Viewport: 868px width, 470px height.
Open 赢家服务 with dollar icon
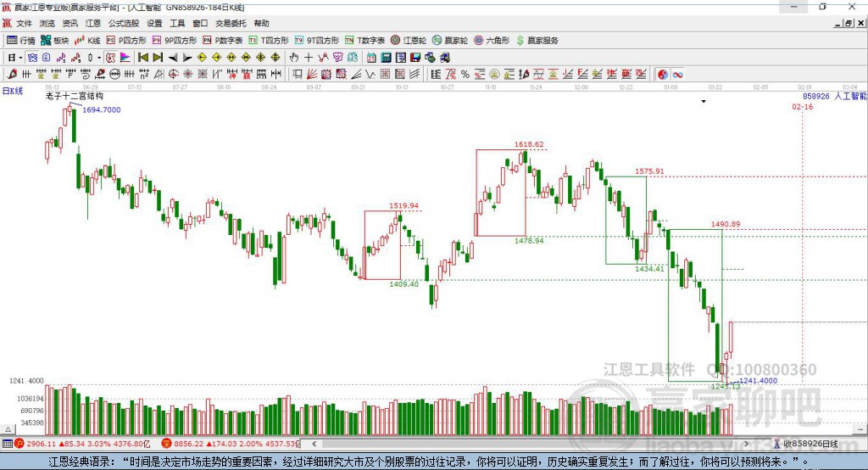pos(537,41)
